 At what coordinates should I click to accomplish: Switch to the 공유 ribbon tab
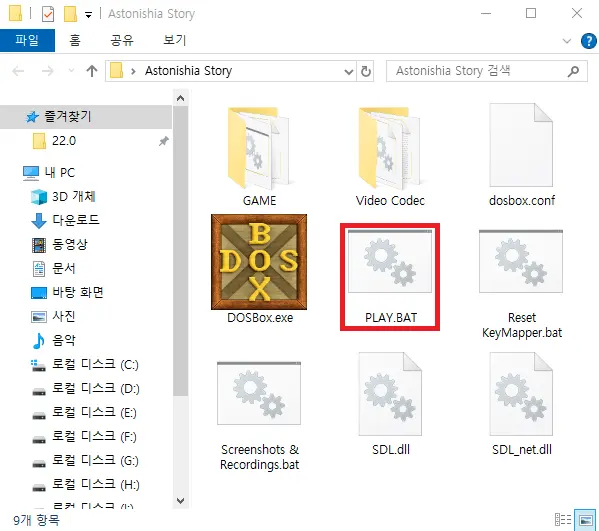pyautogui.click(x=122, y=40)
